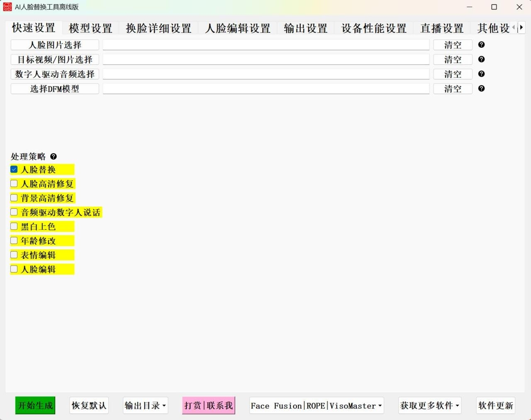Open the 获取更多软件 dropdown
Image resolution: width=531 pixels, height=420 pixels.
click(430, 405)
